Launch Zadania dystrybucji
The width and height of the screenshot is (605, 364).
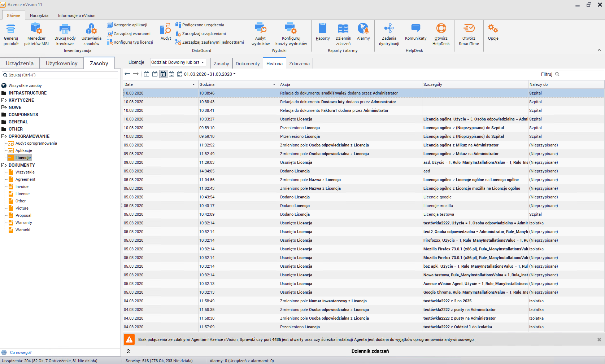[389, 29]
